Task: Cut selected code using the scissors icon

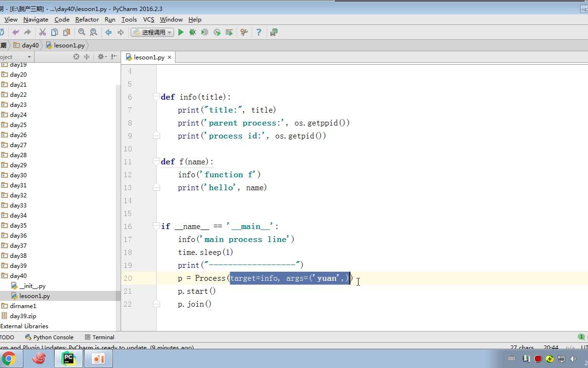Action: pos(42,32)
